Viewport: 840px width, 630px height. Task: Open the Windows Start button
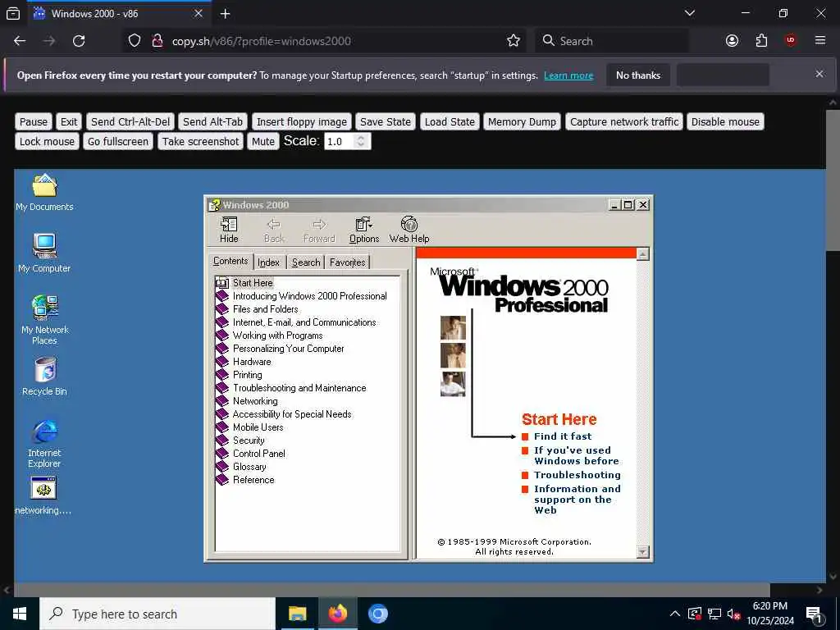(20, 614)
